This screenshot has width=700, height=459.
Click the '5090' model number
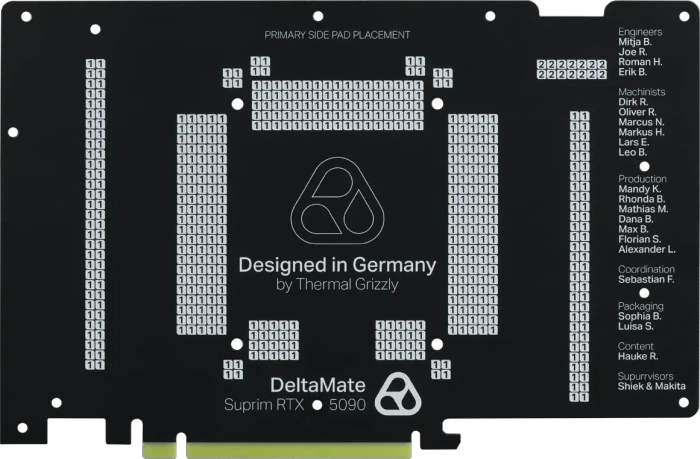point(347,405)
